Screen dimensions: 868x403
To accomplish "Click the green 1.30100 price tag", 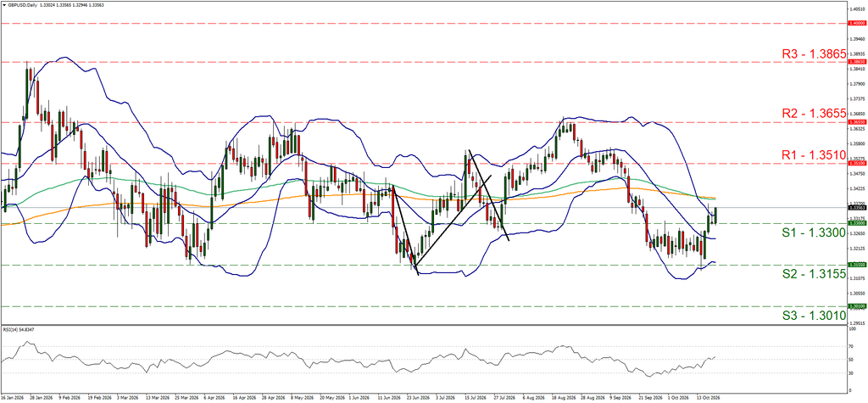I will 856,305.
